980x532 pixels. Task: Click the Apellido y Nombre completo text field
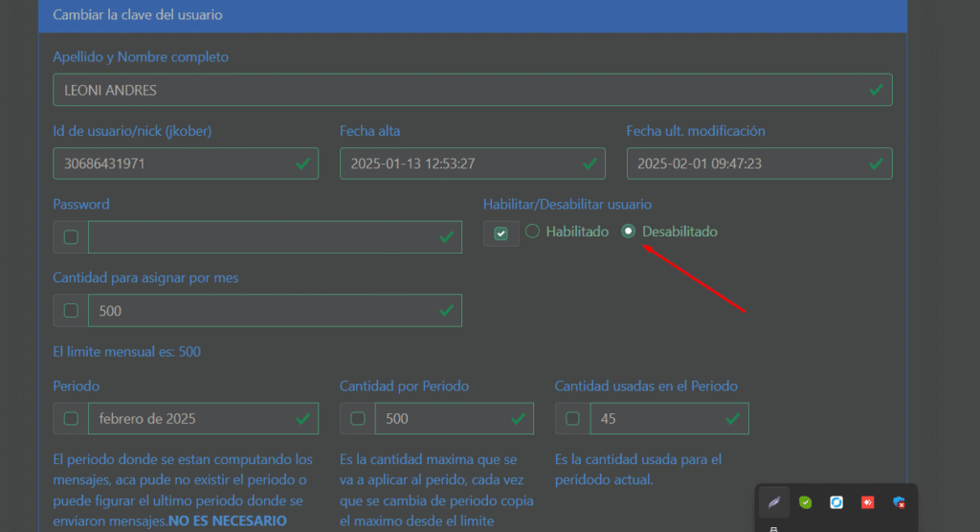tap(459, 90)
